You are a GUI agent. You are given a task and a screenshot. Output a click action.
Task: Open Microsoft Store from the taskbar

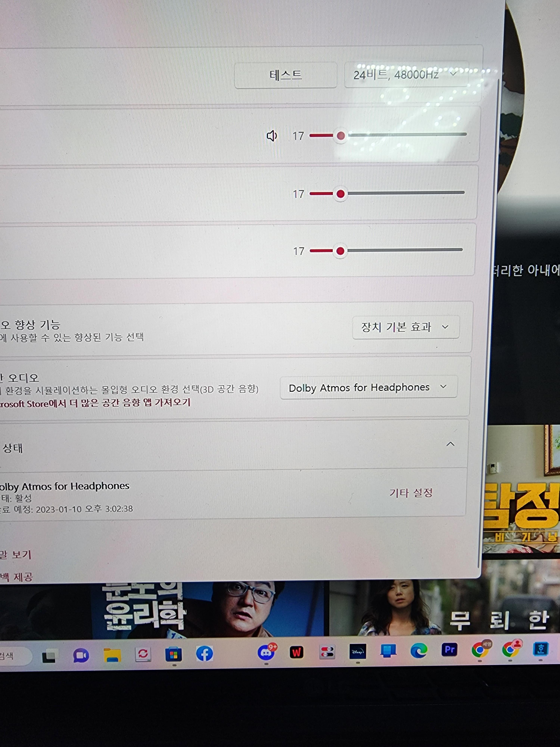(173, 655)
